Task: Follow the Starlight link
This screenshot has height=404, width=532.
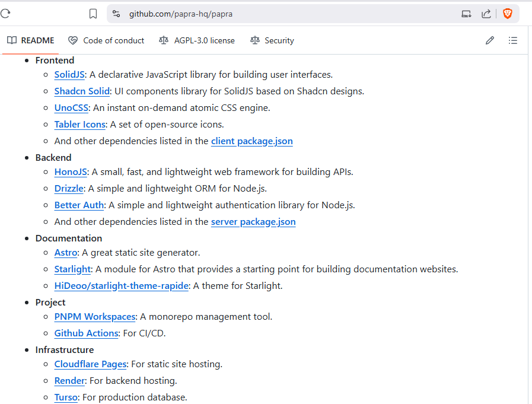Action: point(72,269)
